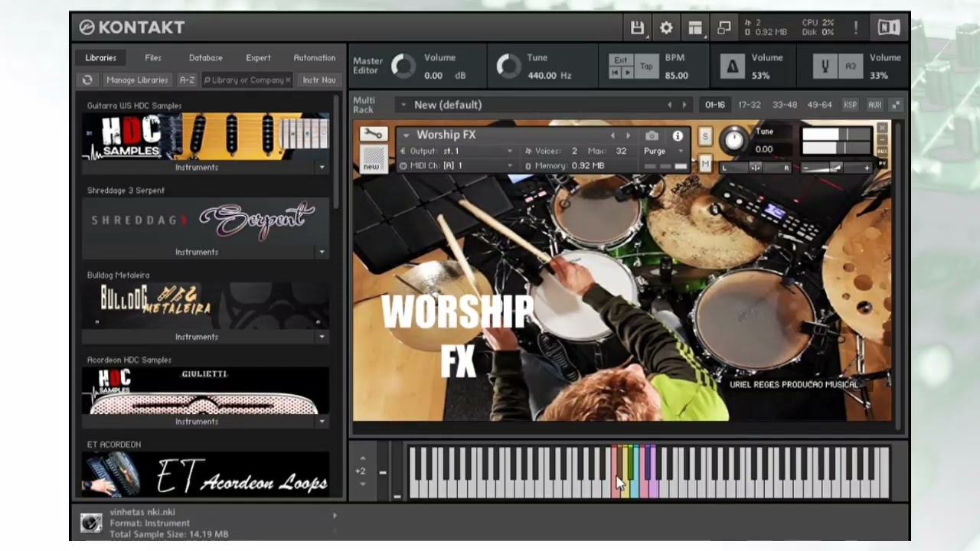Click the new instrument thumbnail icon
Screen dimensions: 980x551
click(373, 159)
